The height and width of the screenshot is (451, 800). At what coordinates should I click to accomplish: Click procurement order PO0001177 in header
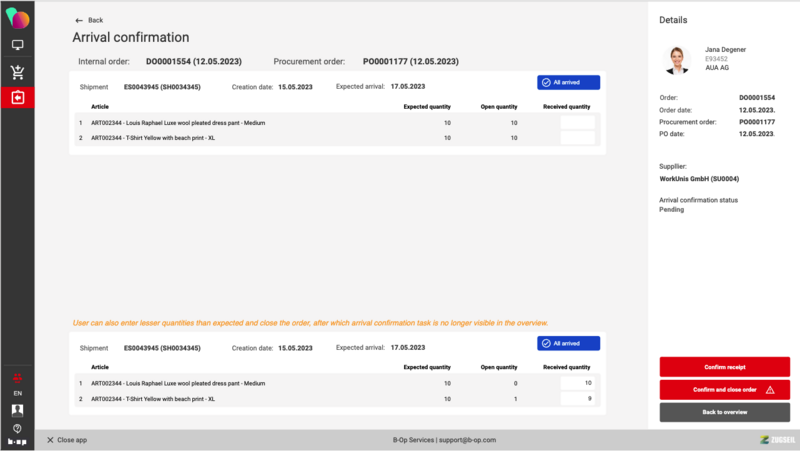click(x=411, y=62)
